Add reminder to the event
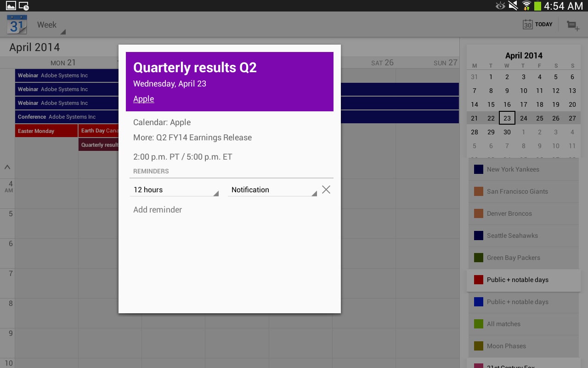 [158, 210]
